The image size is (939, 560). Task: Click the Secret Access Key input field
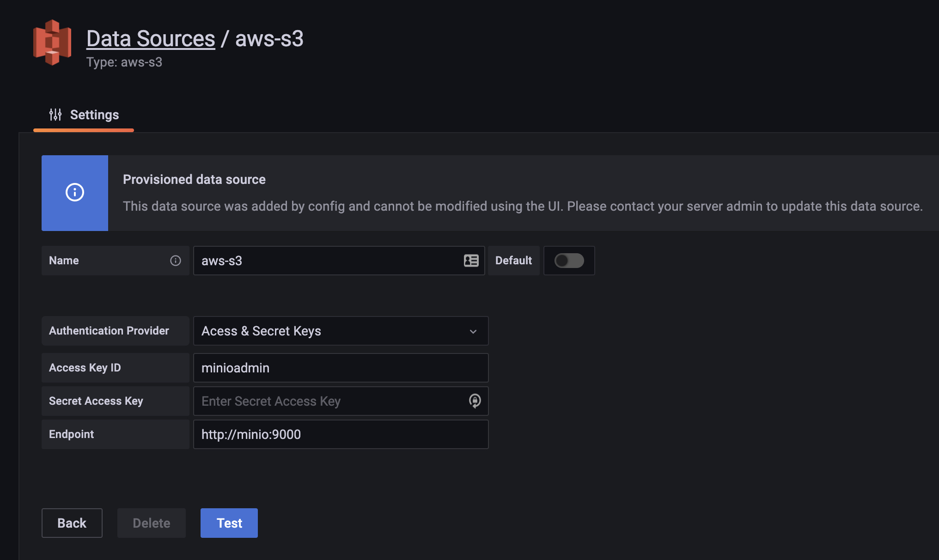coord(341,401)
